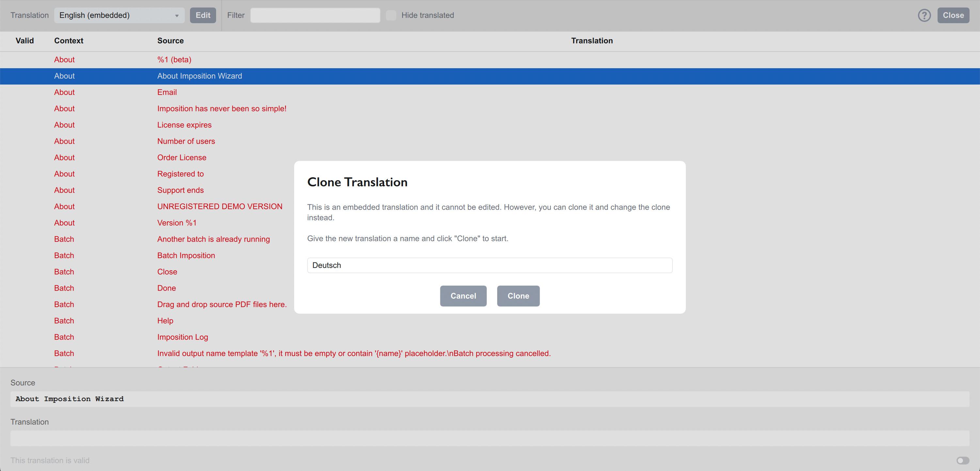
Task: Select the UNREGISTERED DEMO VERSION row
Action: pyautogui.click(x=219, y=206)
